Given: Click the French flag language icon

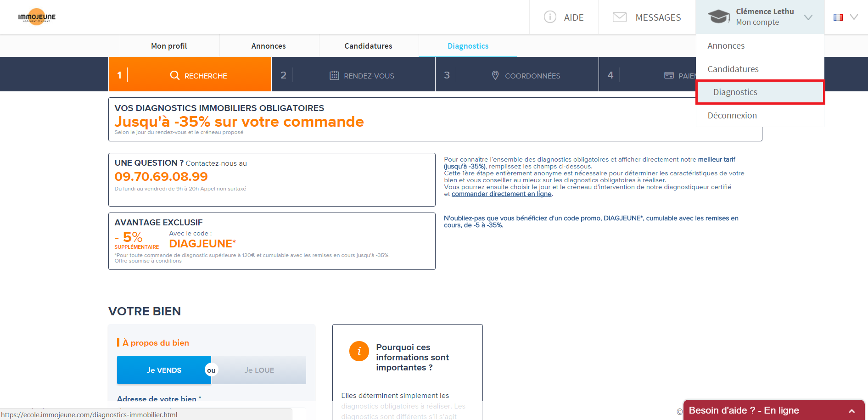Looking at the screenshot, I should (x=838, y=17).
